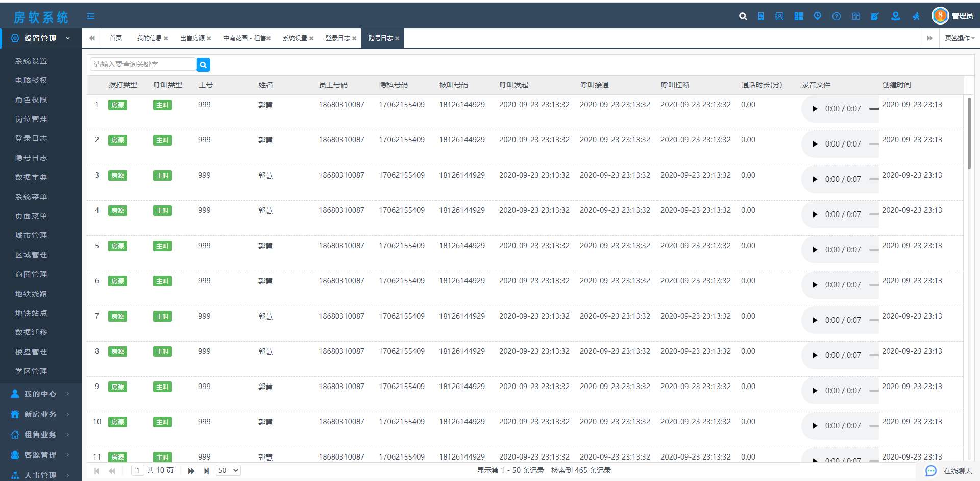
Task: Click the 房软系统 logo text
Action: coord(41,17)
